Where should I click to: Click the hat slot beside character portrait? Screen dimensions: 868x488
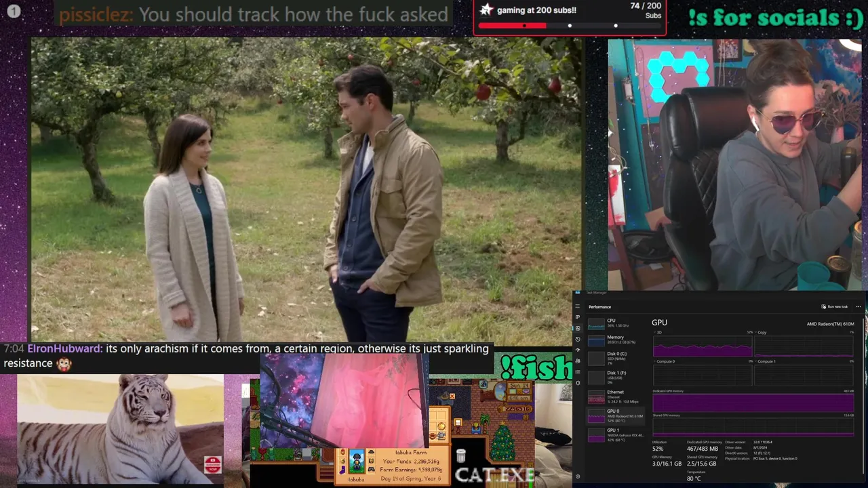pyautogui.click(x=371, y=452)
